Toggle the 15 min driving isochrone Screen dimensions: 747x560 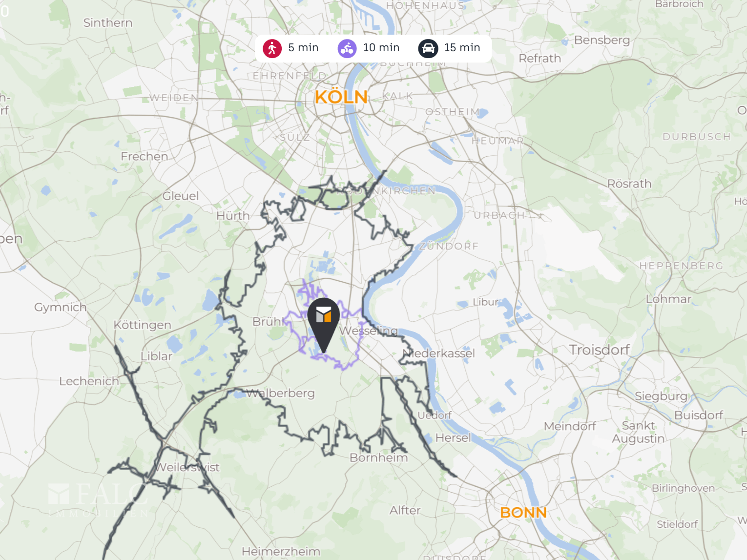pyautogui.click(x=449, y=48)
